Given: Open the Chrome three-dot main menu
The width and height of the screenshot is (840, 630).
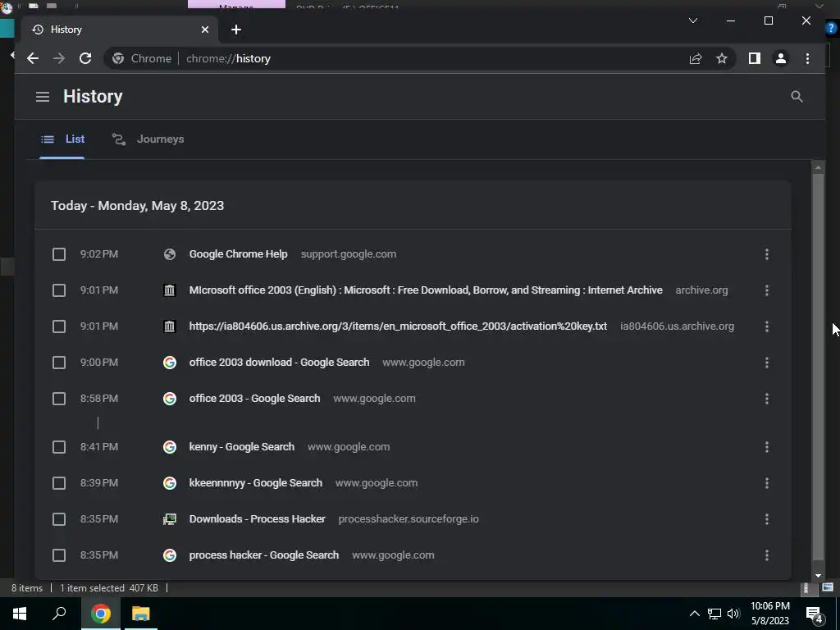Looking at the screenshot, I should coord(807,58).
